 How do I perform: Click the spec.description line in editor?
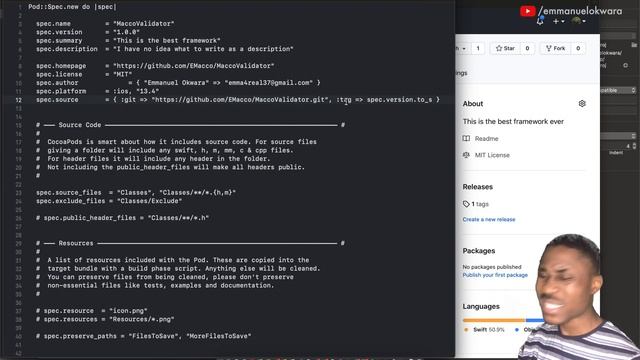click(165, 49)
